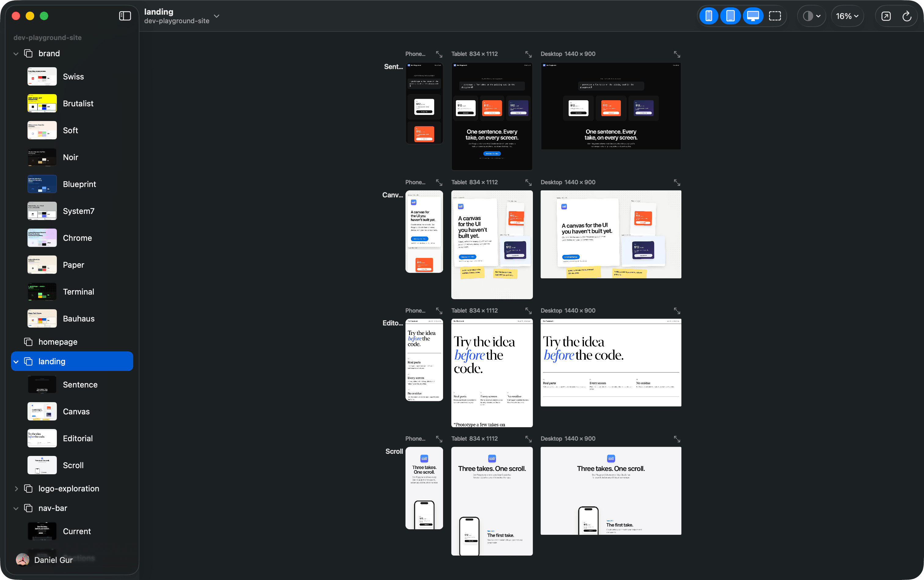Expand the Canvas Phone preview
The height and width of the screenshot is (580, 924).
pyautogui.click(x=439, y=182)
